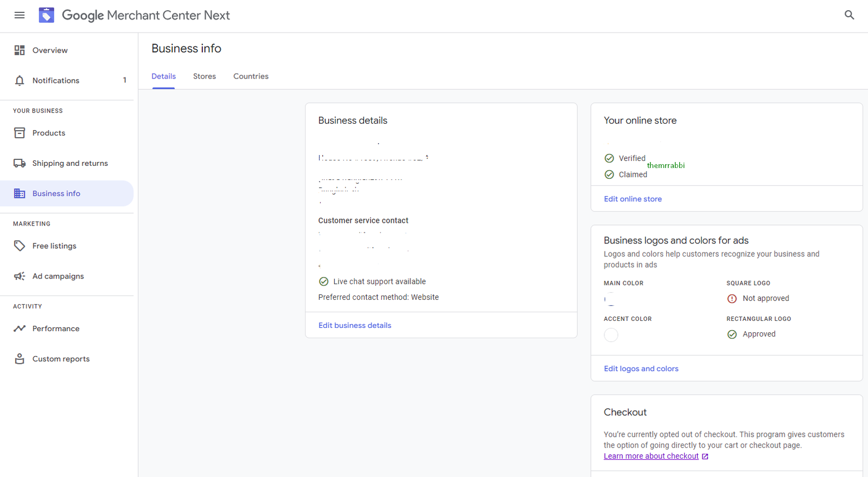
Task: Click the Products box icon
Action: tap(20, 133)
